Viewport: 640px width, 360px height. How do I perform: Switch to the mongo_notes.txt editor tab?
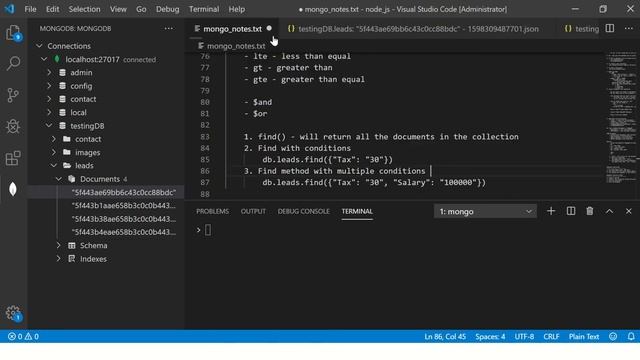(232, 29)
